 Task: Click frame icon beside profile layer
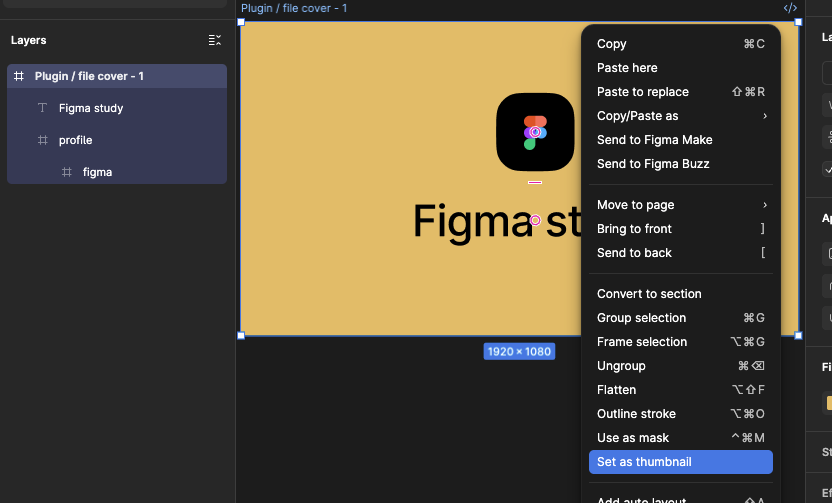tap(42, 140)
